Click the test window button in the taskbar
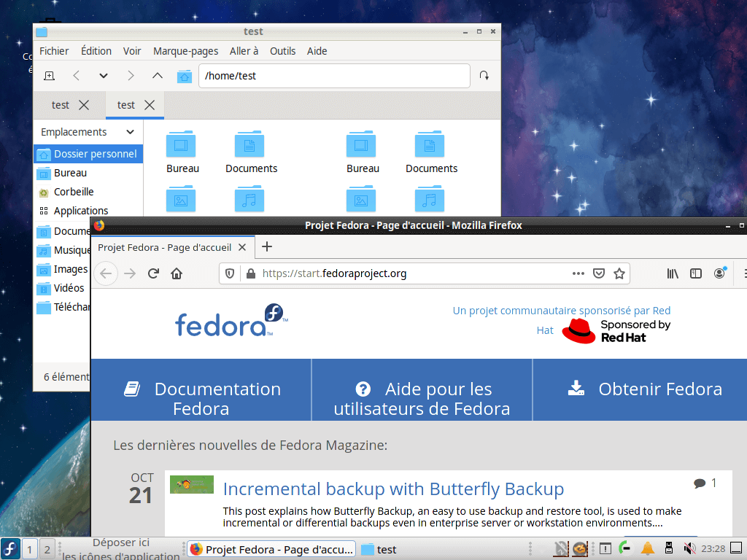The image size is (747, 560). pos(379,550)
